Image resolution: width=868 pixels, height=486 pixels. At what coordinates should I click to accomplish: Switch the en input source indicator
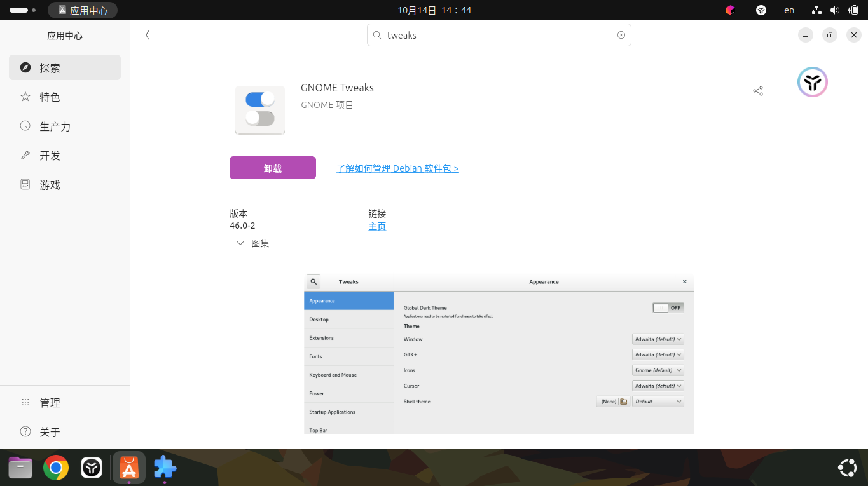(789, 10)
